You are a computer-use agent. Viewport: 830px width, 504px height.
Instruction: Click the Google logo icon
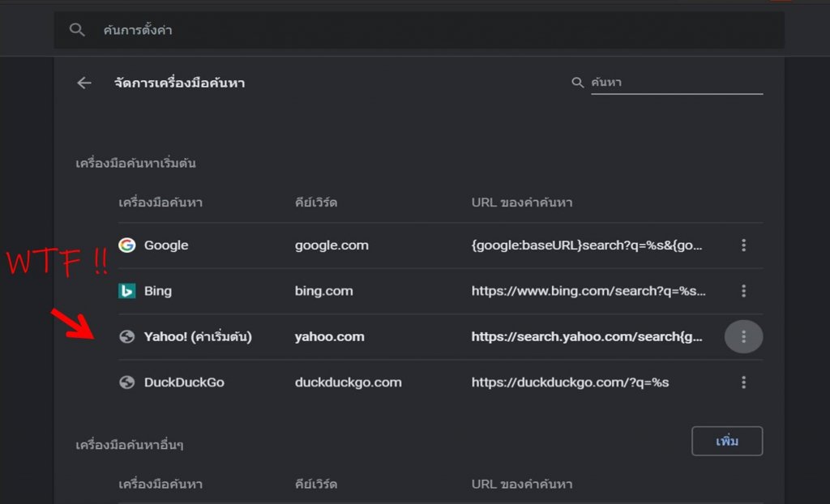tap(127, 246)
